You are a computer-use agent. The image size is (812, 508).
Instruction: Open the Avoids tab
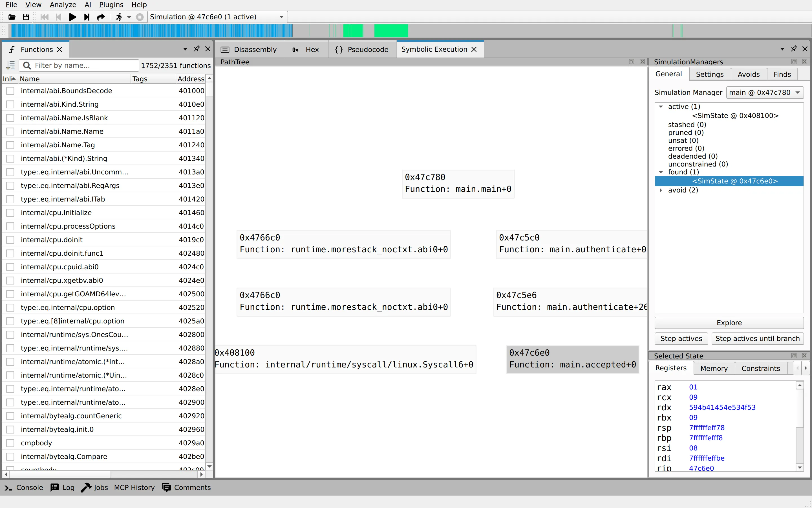coord(748,74)
